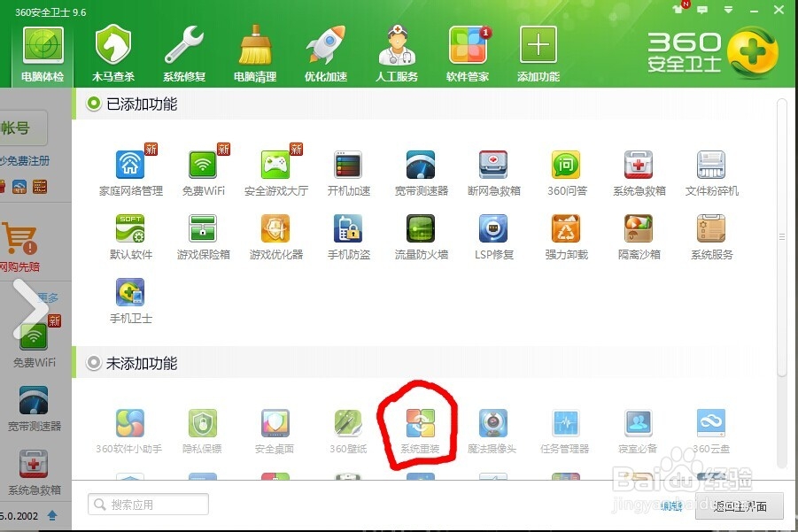
Task: Add 隐私保镖 function
Action: click(203, 431)
